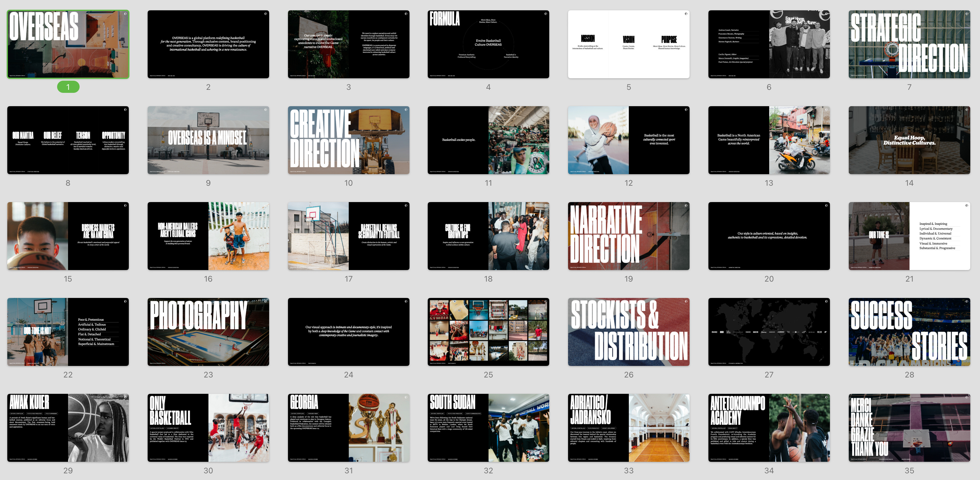Click the PHOTOGRAPHY arena slide
980x480 pixels.
point(208,332)
